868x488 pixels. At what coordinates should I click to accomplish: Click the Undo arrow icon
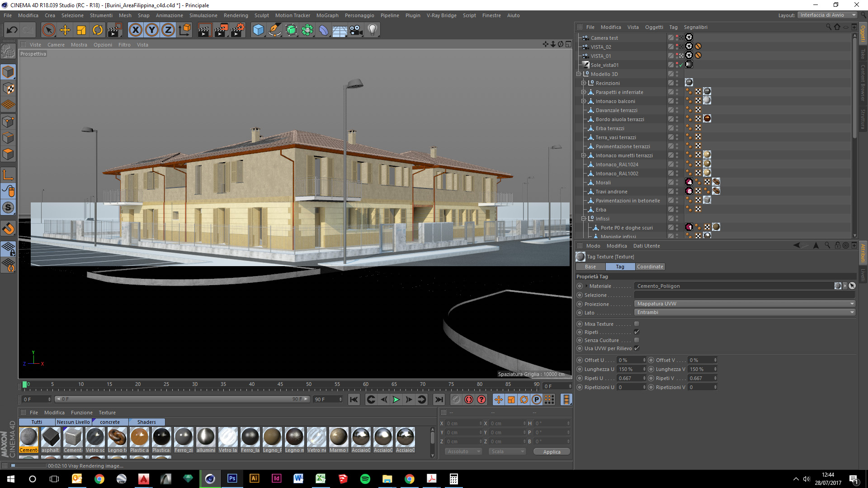pyautogui.click(x=12, y=30)
